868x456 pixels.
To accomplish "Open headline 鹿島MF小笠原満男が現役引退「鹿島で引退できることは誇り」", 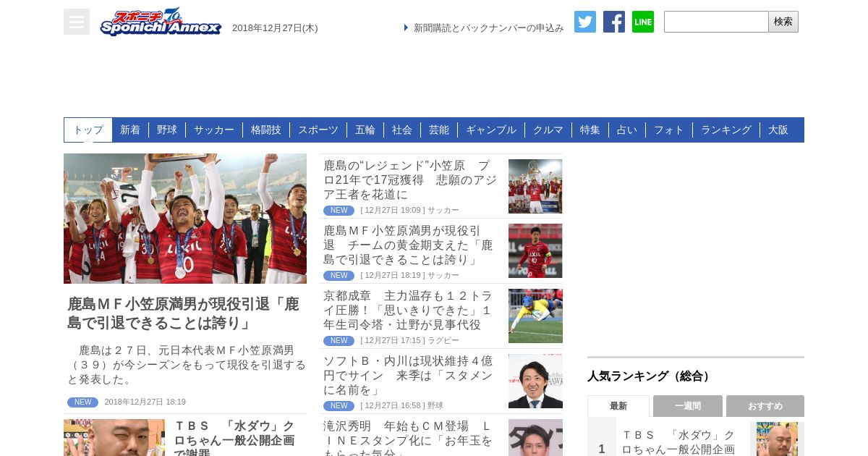I will tap(183, 313).
